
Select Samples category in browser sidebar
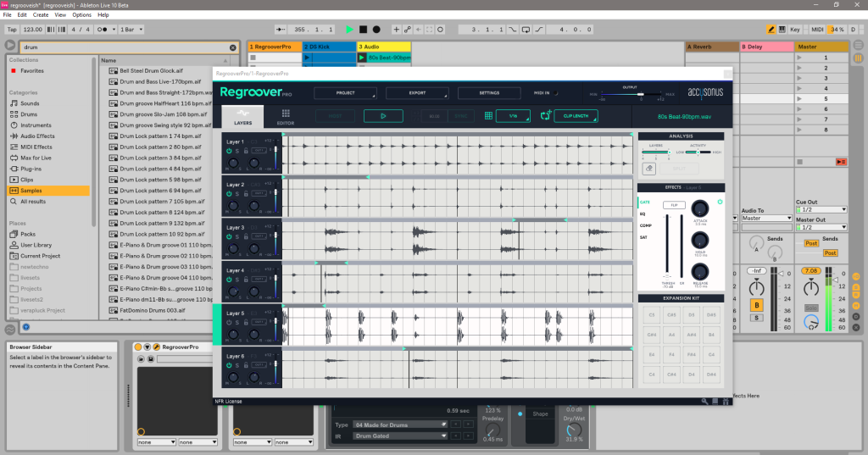point(32,191)
